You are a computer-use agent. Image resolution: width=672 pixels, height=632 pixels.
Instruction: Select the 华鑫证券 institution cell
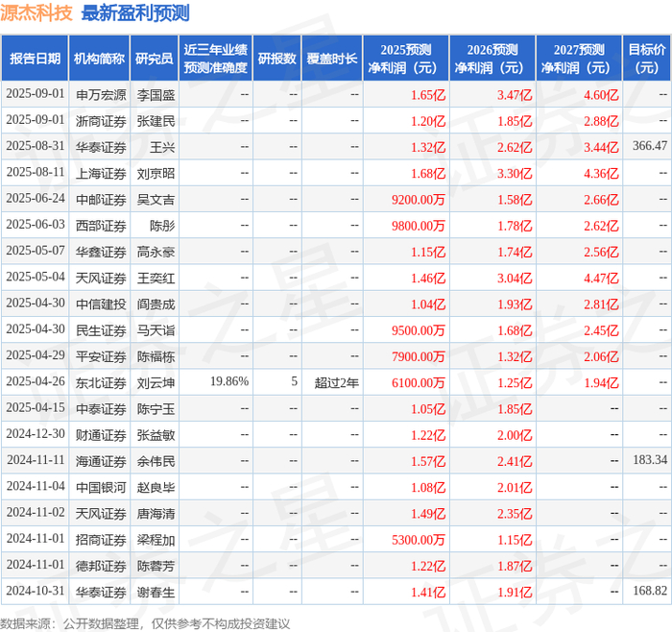101,252
